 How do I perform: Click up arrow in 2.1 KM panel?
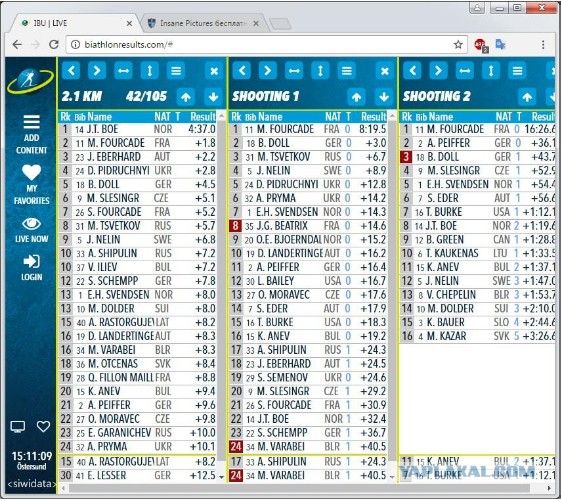pos(186,97)
